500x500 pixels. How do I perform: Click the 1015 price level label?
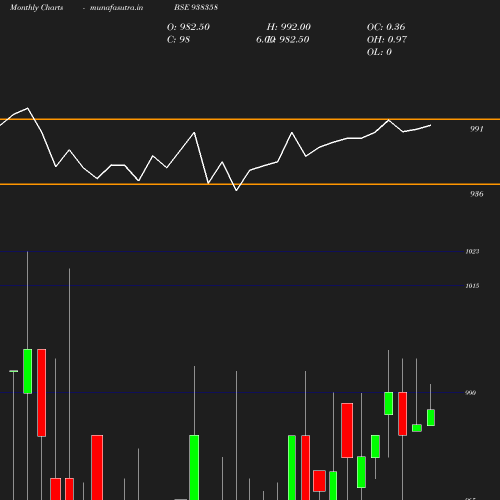(472, 286)
